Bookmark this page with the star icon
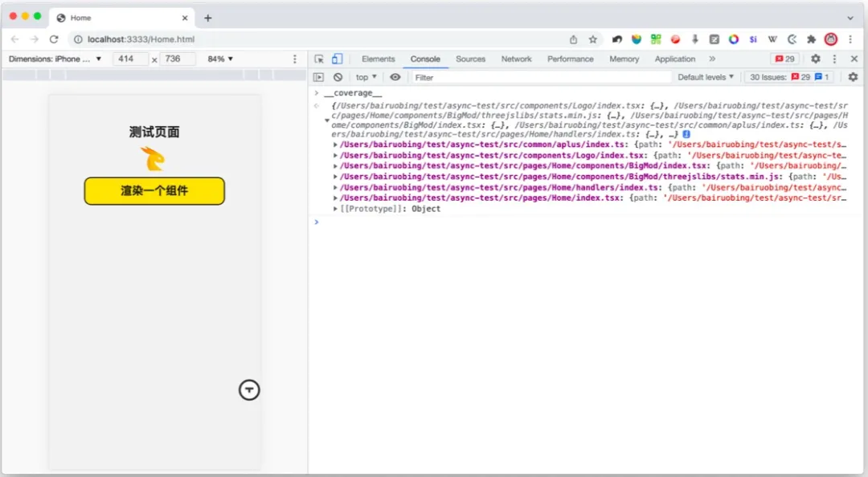Viewport: 868px width, 477px height. click(x=593, y=39)
